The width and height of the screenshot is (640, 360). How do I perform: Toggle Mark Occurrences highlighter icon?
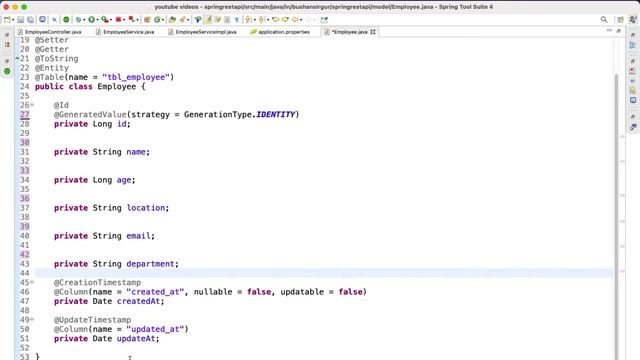pos(208,20)
